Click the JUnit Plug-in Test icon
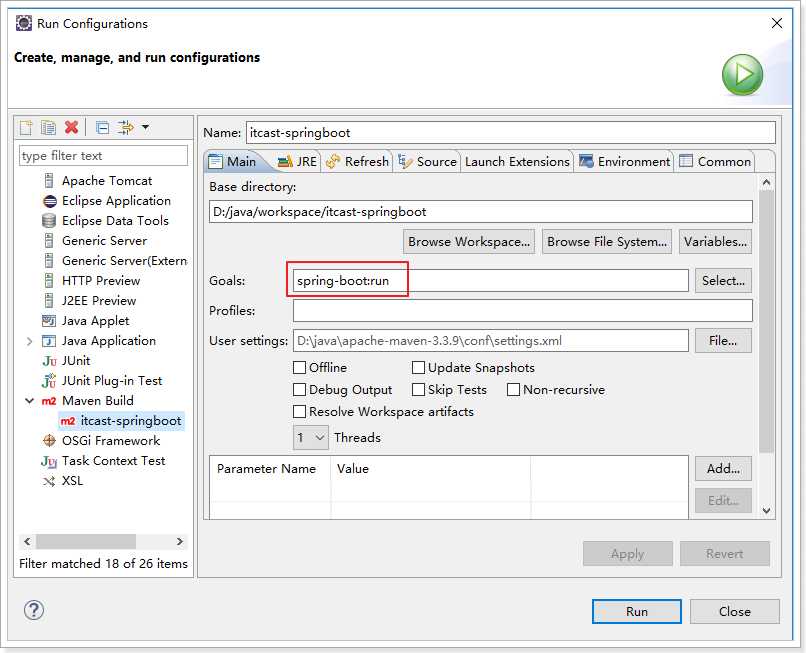Image resolution: width=806 pixels, height=653 pixels. click(x=49, y=381)
